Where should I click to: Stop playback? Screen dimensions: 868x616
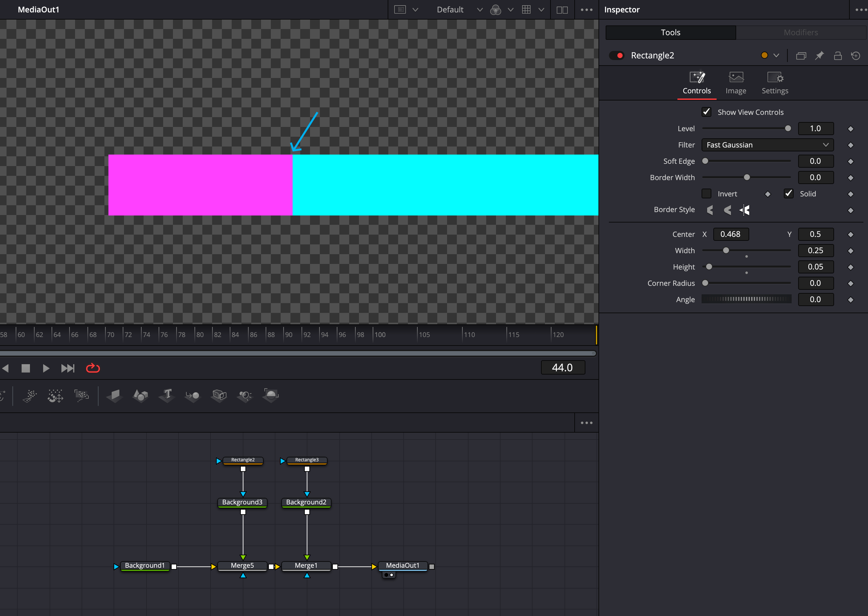[25, 368]
